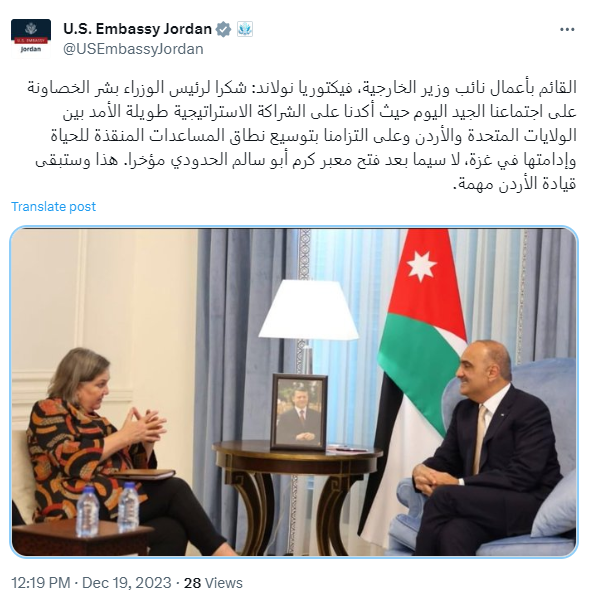Viewport: 591px width, 599px height.
Task: Click the U.S. Embassy Jordan display name
Action: click(138, 29)
